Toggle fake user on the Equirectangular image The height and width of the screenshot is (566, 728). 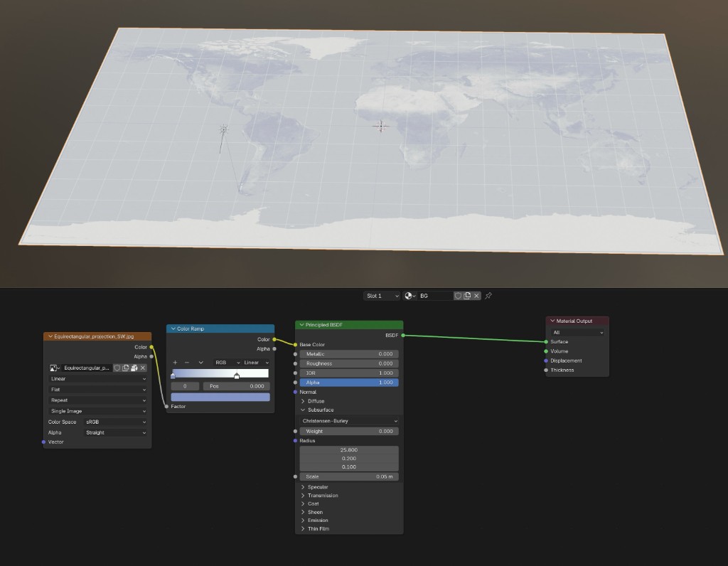pyautogui.click(x=117, y=368)
